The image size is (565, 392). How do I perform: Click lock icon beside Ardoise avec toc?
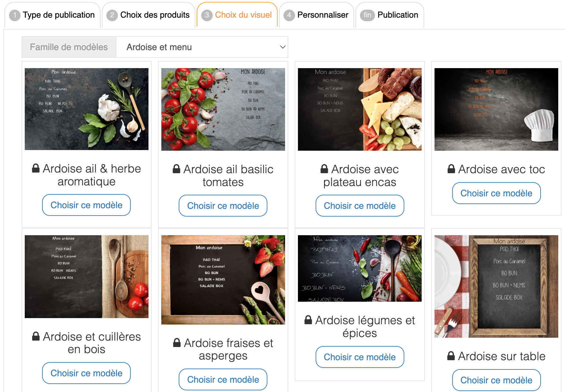pyautogui.click(x=451, y=169)
